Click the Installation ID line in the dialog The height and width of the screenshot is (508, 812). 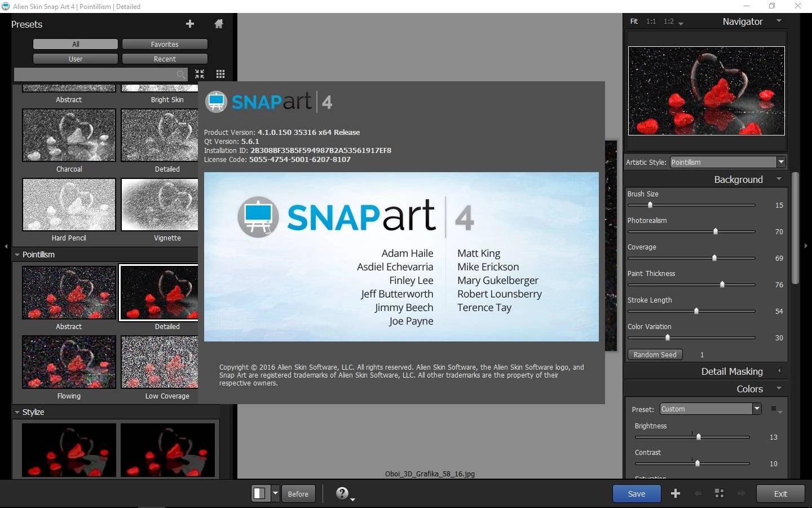298,151
